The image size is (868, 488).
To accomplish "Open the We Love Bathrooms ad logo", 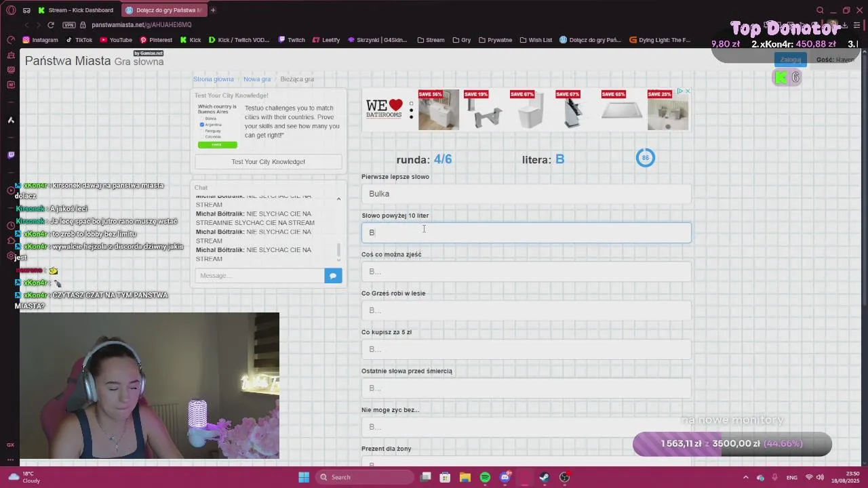I will pyautogui.click(x=384, y=108).
